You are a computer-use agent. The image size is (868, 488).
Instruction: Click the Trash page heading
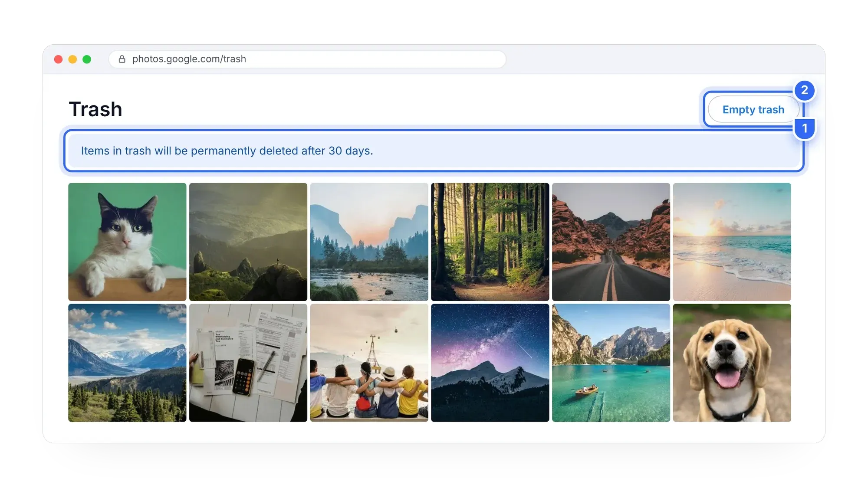95,109
